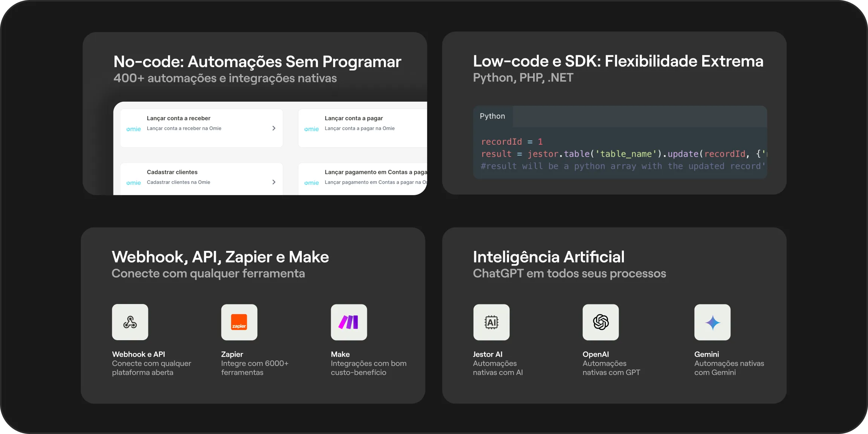
Task: Click No-code: Automações Sem Programar heading
Action: click(x=257, y=62)
